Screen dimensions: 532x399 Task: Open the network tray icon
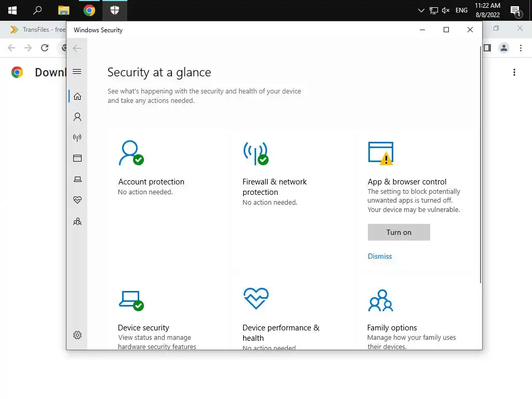(x=434, y=10)
